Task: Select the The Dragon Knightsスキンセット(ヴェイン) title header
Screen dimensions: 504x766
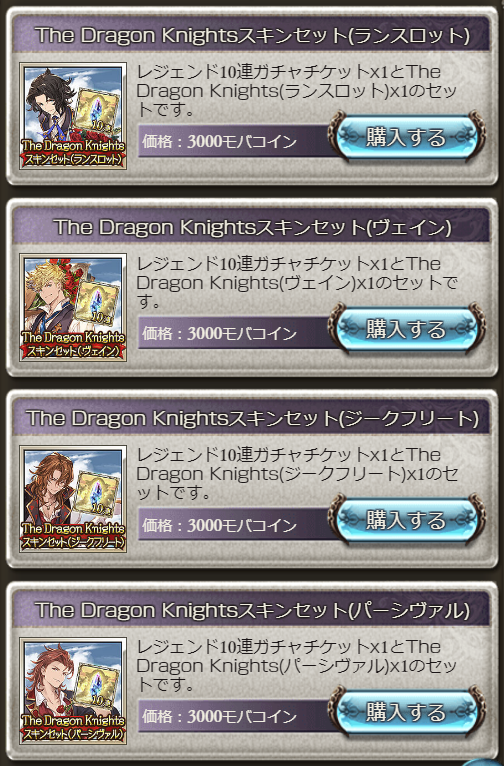Action: pos(251,227)
